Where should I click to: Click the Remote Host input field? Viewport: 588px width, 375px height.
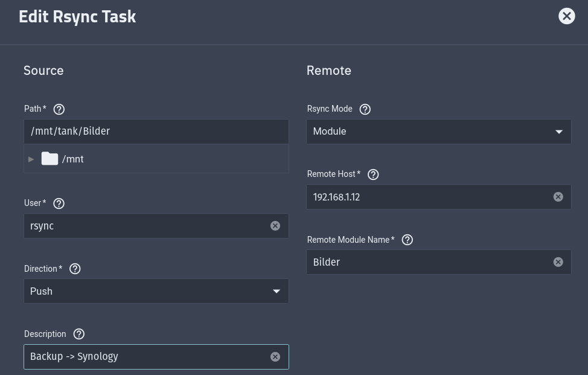tap(429, 197)
